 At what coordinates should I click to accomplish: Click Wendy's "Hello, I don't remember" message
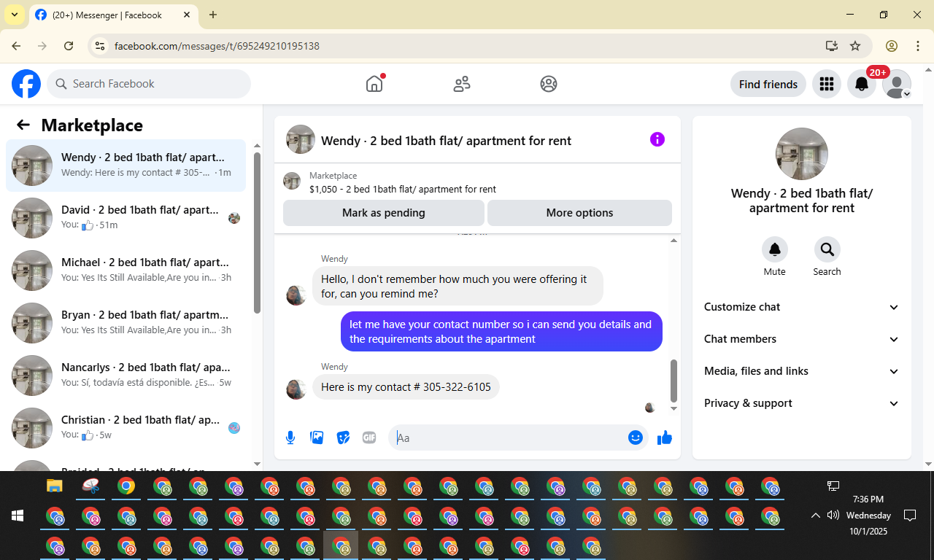click(458, 286)
